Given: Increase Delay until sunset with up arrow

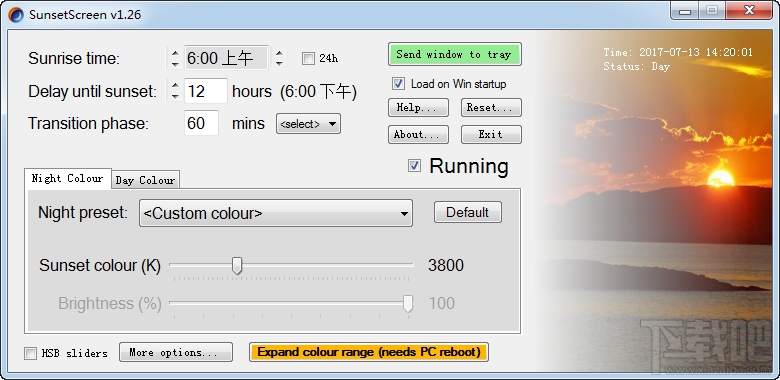Looking at the screenshot, I should (175, 86).
